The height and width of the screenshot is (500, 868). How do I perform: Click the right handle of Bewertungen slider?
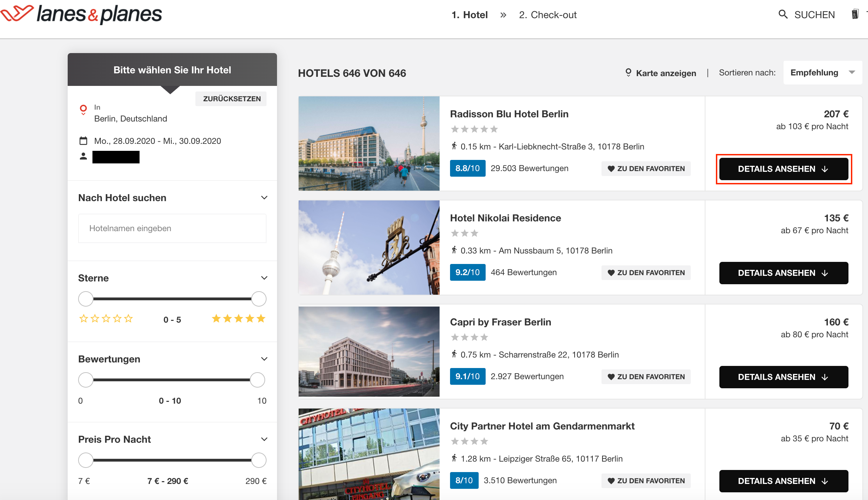(257, 380)
